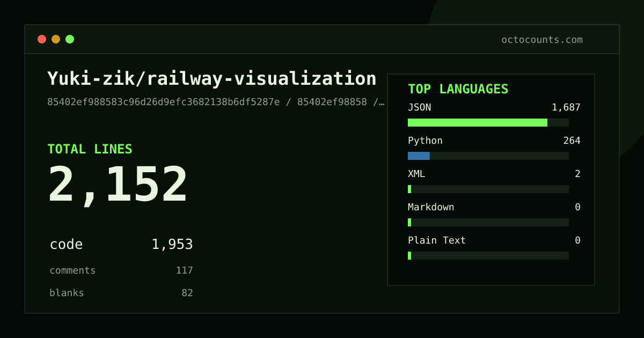This screenshot has width=644, height=338.
Task: Click the JSON green progress bar
Action: pos(478,122)
